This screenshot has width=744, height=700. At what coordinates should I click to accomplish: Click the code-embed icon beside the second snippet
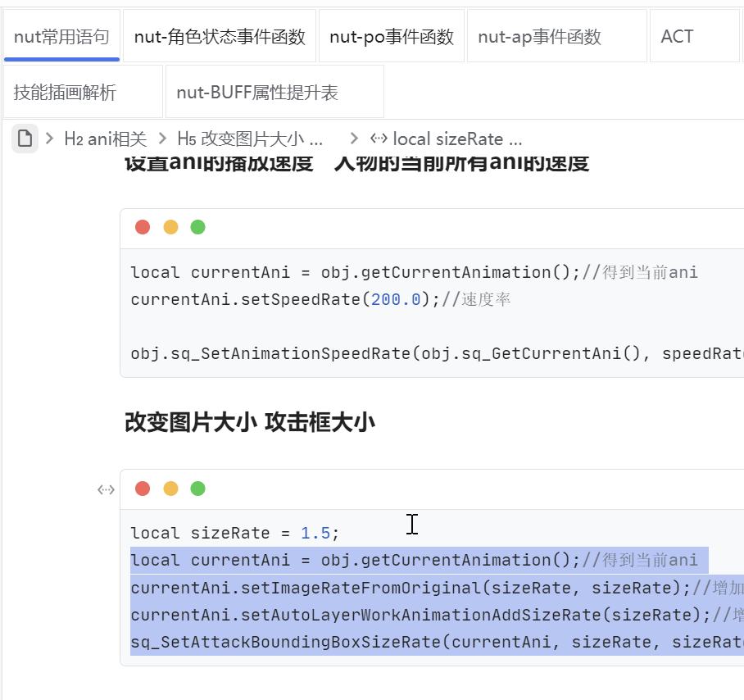coord(106,489)
